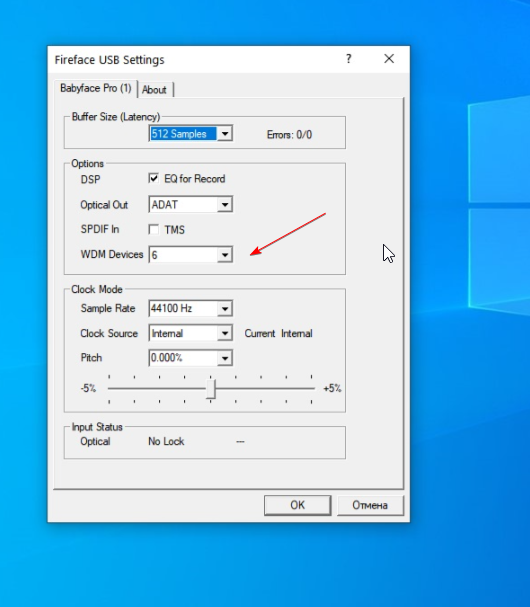The image size is (530, 607).
Task: Switch to the About tab
Action: 154,90
